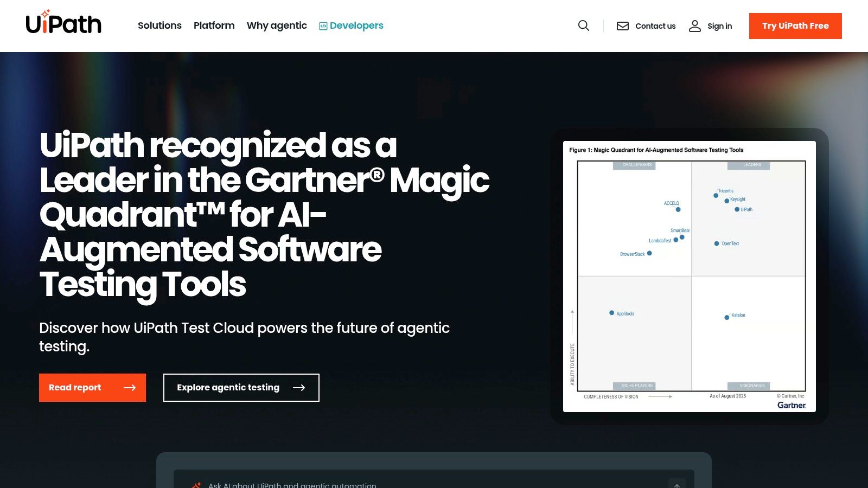This screenshot has height=488, width=868.
Task: Select Developers in the navigation bar
Action: 355,25
